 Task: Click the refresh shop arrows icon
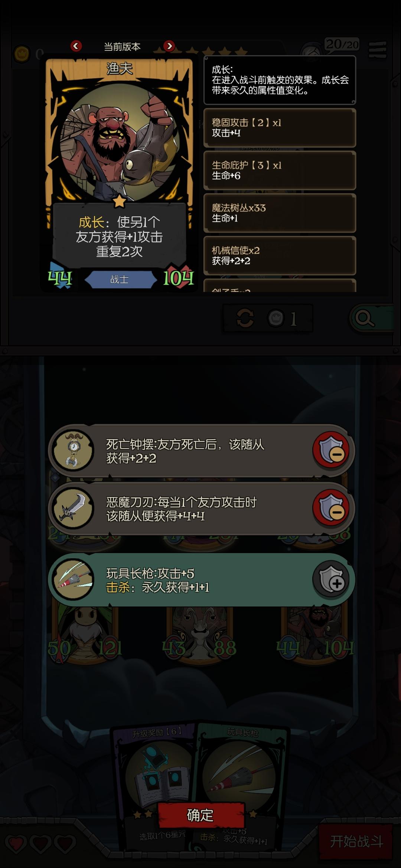[245, 318]
